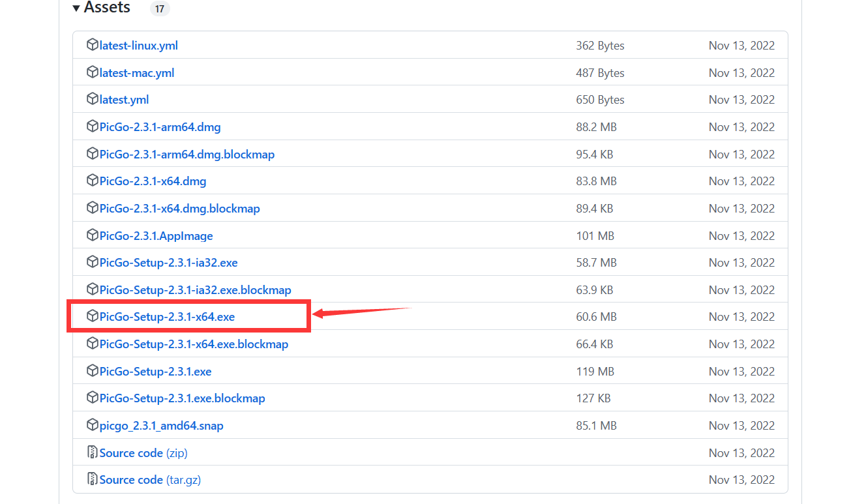Download PicGo-Setup-2.3.1-ia32.exe installer
This screenshot has height=504, width=866.
click(168, 263)
